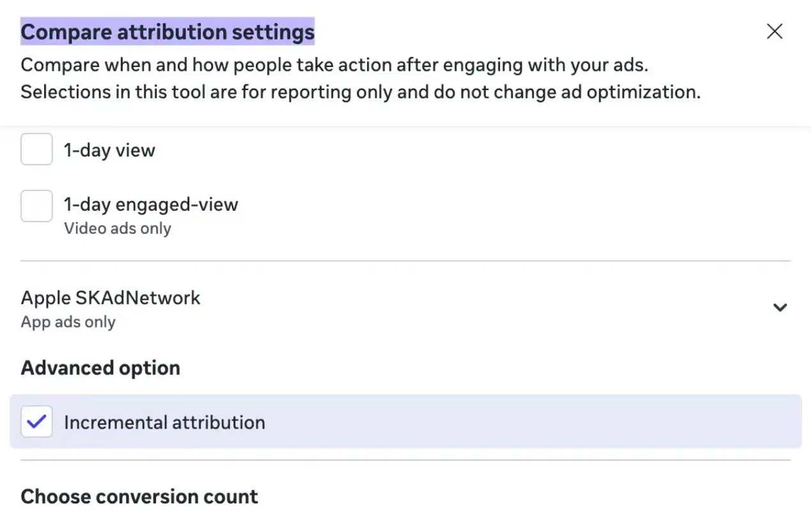The width and height of the screenshot is (812, 511).
Task: Click the 1-day engaged-view label
Action: [151, 204]
